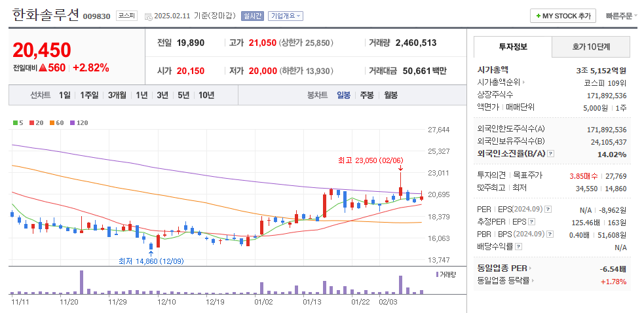Expand 시가총액순위 arrow link
The height and width of the screenshot is (313, 644).
(x=524, y=83)
